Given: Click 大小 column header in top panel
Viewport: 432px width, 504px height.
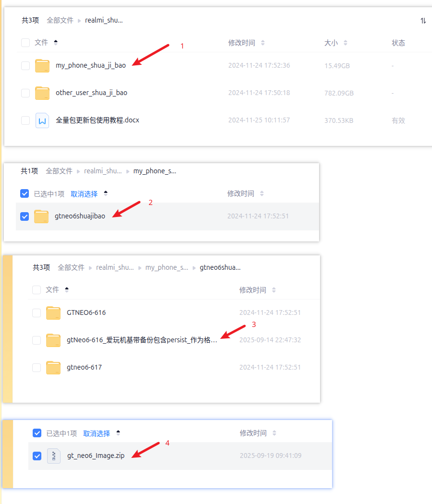Looking at the screenshot, I should click(x=331, y=43).
